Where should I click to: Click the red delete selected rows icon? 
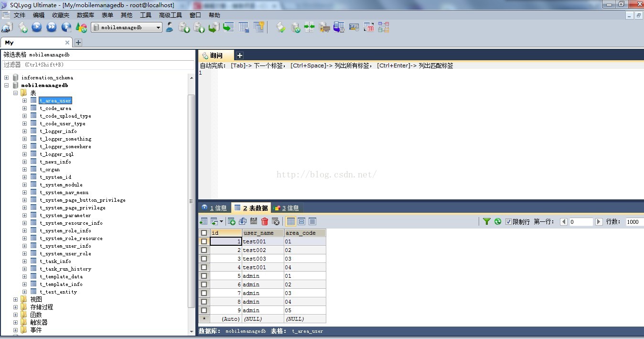point(265,221)
